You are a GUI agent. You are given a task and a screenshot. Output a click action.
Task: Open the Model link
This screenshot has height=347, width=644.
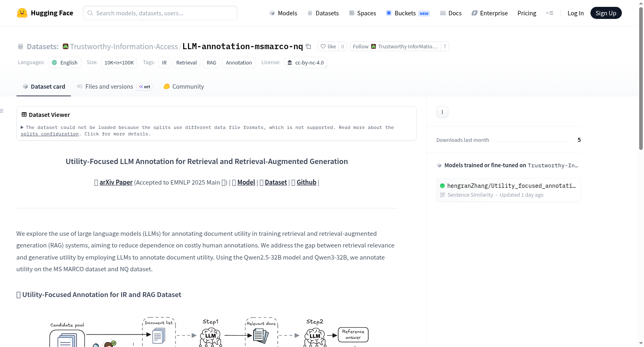246,182
